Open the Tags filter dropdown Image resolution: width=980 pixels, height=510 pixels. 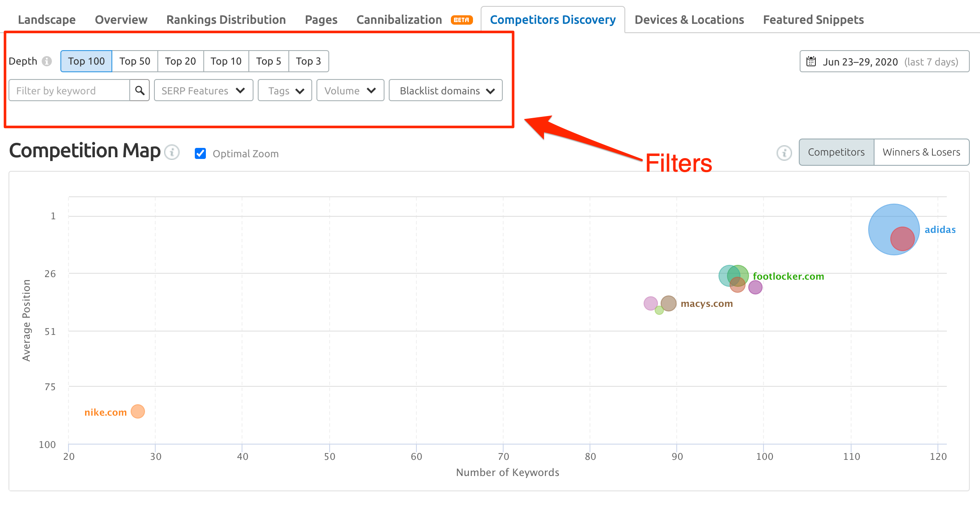(x=285, y=90)
